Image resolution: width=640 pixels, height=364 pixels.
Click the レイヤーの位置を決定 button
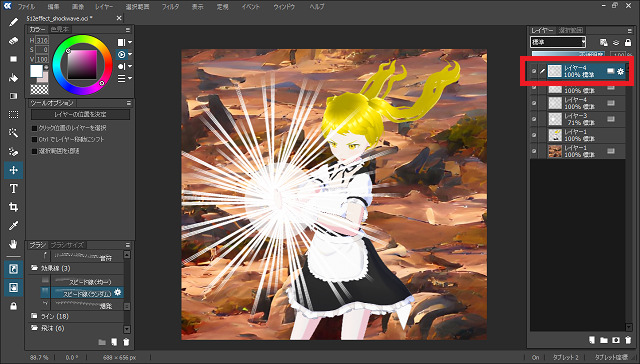click(80, 115)
